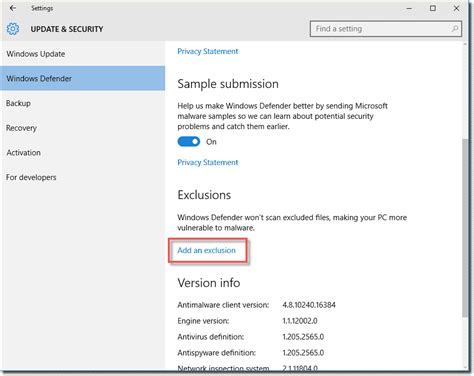
Task: Open Privacy Statement below Sample submission
Action: point(208,162)
